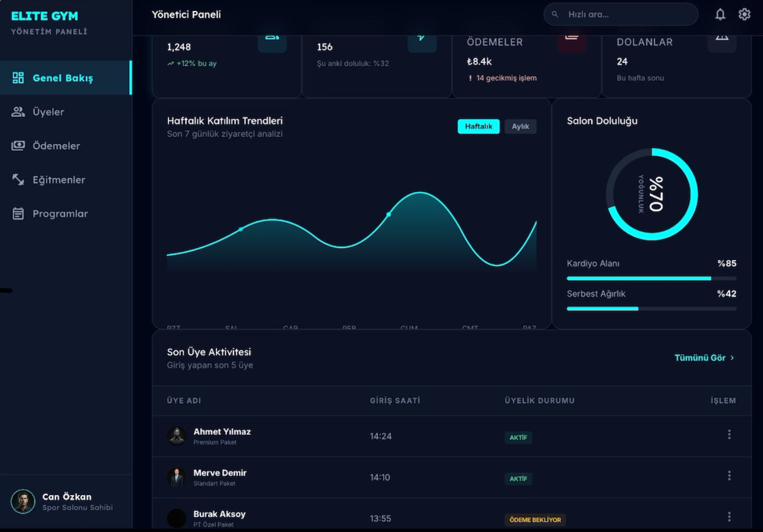Image resolution: width=763 pixels, height=532 pixels.
Task: Click the Programlar calendar icon in sidebar
Action: tap(18, 214)
